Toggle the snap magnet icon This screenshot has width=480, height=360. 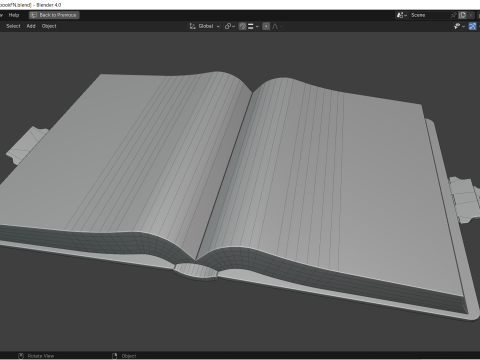click(x=242, y=26)
